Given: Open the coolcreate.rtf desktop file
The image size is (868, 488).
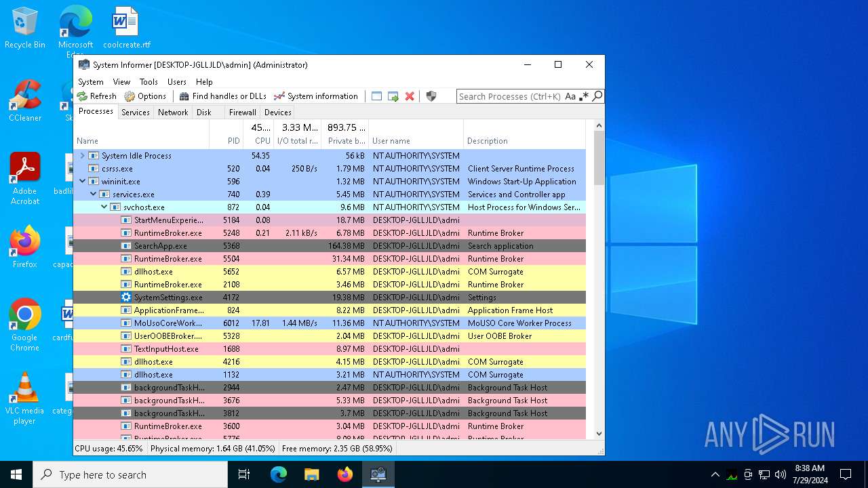Looking at the screenshot, I should click(127, 28).
